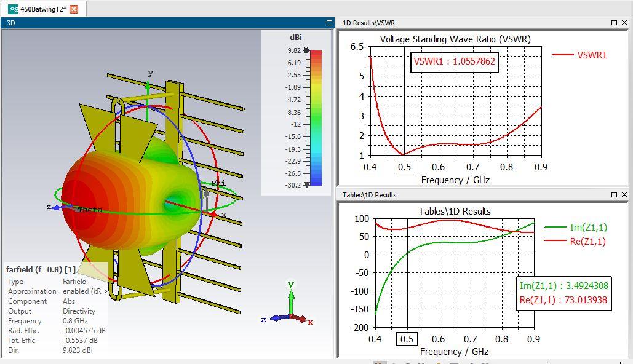The image size is (633, 364).
Task: Maximize the 3D view panel
Action: coord(330,23)
